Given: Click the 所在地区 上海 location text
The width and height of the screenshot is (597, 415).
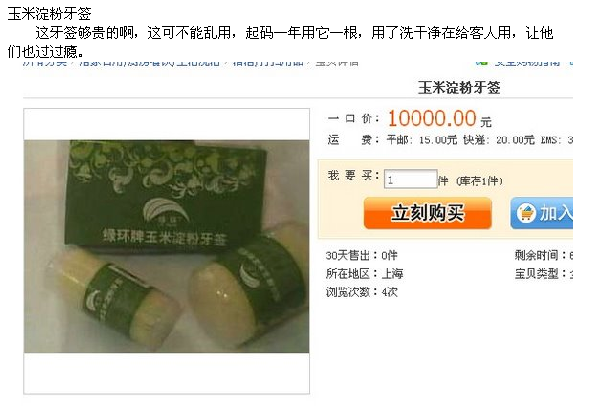Looking at the screenshot, I should point(364,274).
